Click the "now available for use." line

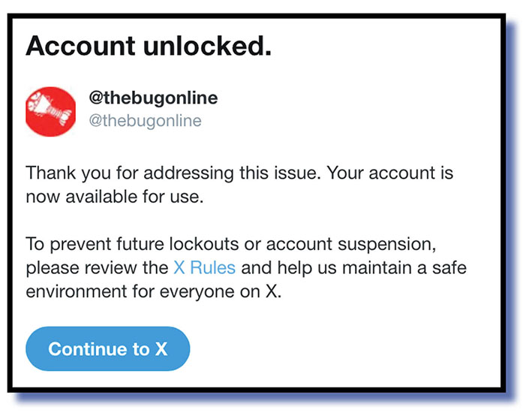tap(116, 197)
